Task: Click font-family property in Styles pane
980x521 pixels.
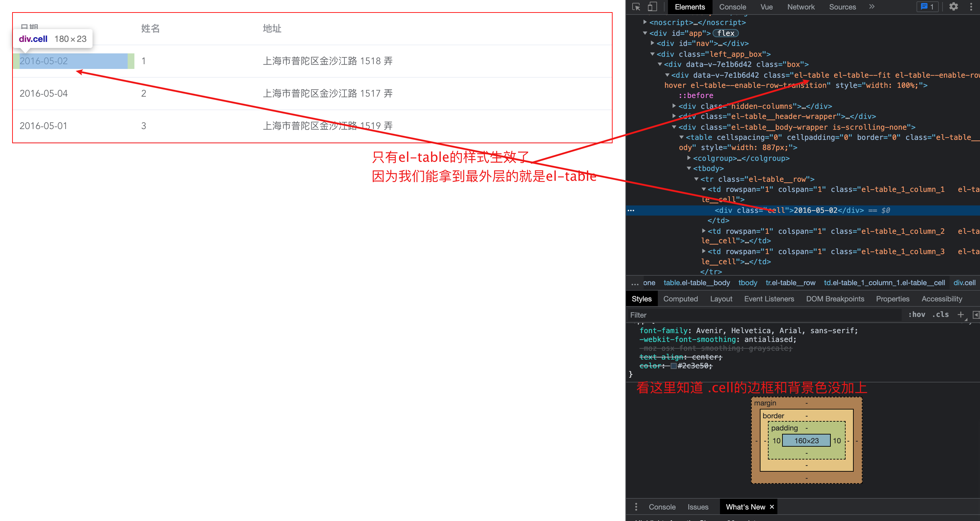Action: click(x=664, y=330)
